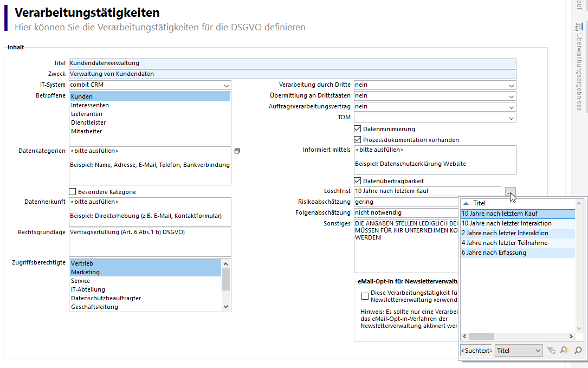Open the Datenkategorien expand editor icon

(x=237, y=151)
